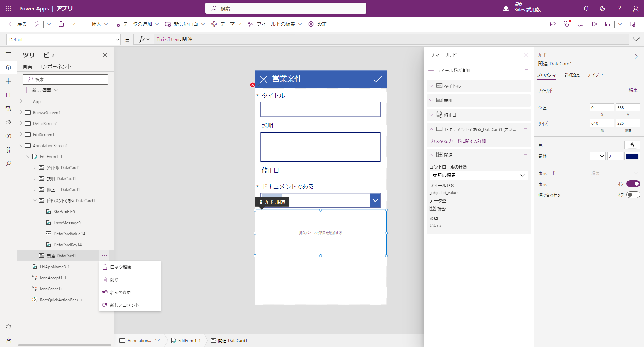Select tree view layers icon in rail
This screenshot has width=644, height=347.
coord(8,67)
